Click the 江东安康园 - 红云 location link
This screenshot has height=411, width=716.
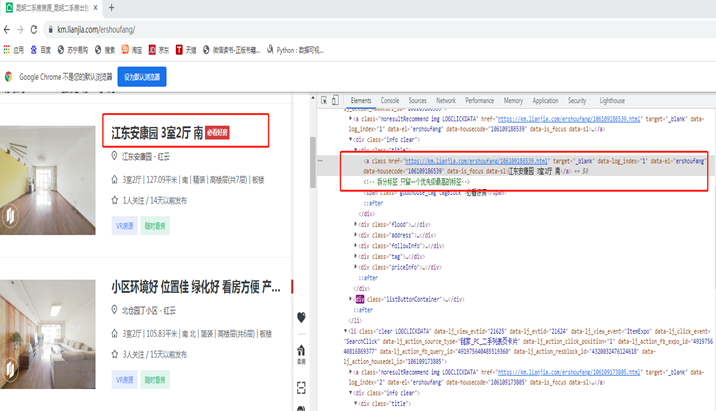point(146,157)
